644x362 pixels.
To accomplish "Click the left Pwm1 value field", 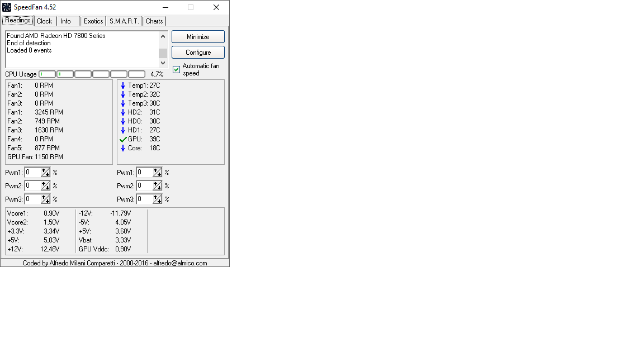I will tap(32, 173).
